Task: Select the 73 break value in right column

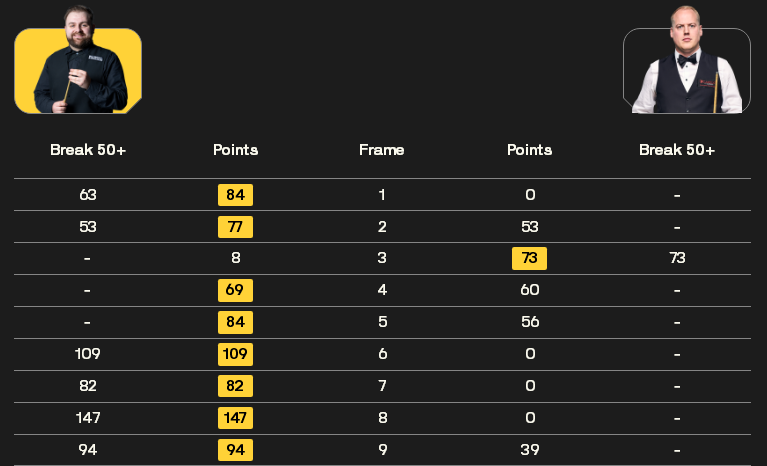Action: point(677,258)
